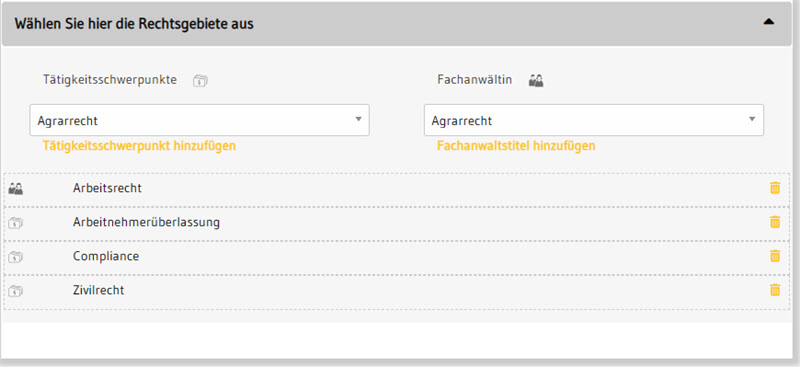The height and width of the screenshot is (367, 800).
Task: Collapse the Rechtsgebiete section with the arrow
Action: (x=768, y=22)
